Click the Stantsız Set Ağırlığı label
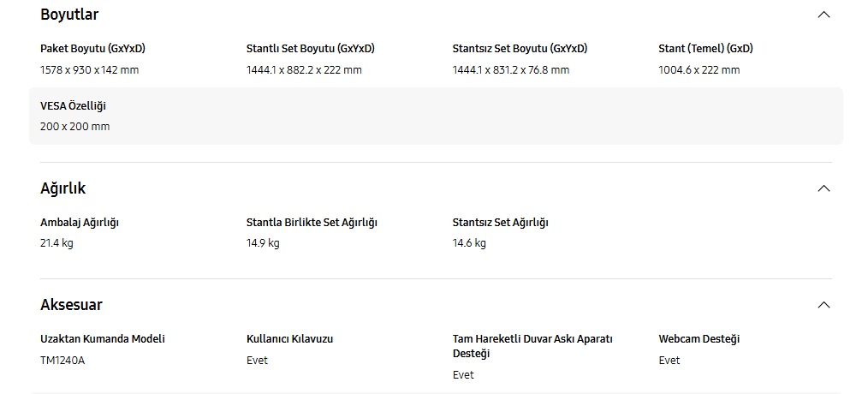This screenshot has width=868, height=394. [x=500, y=223]
